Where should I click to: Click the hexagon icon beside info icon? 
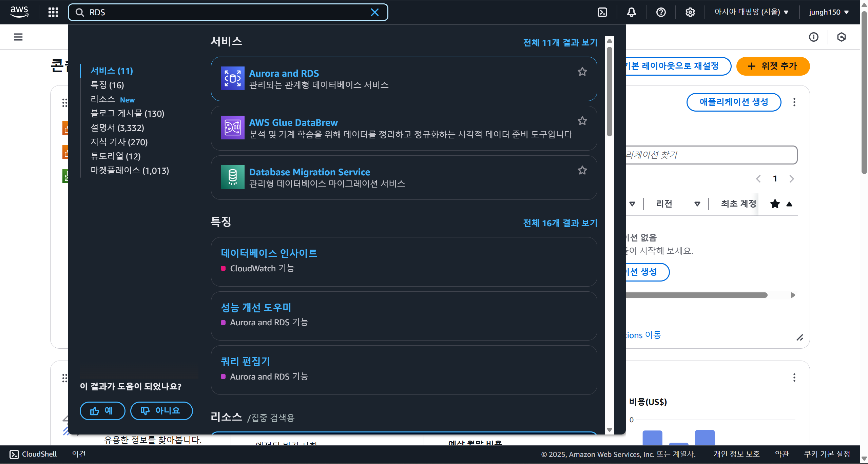842,37
